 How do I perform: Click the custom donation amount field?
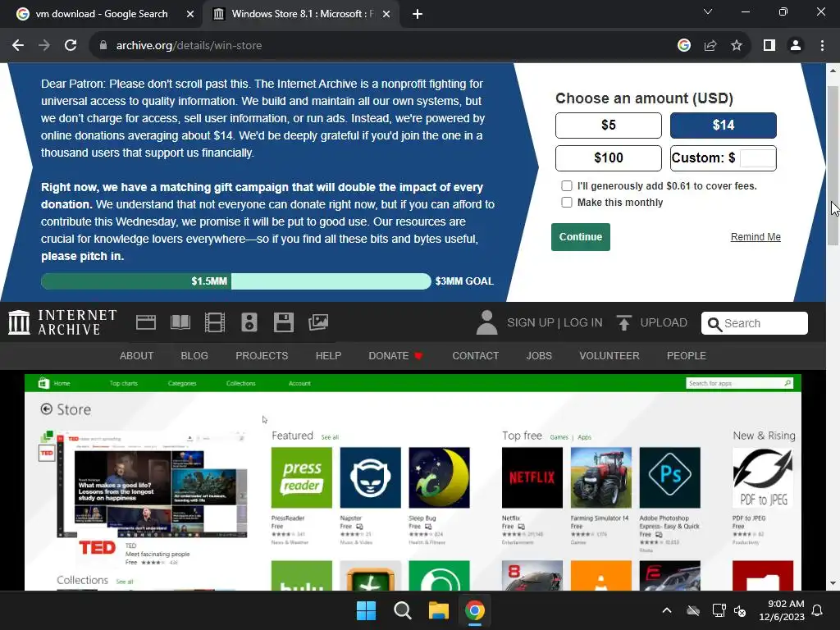pos(757,158)
